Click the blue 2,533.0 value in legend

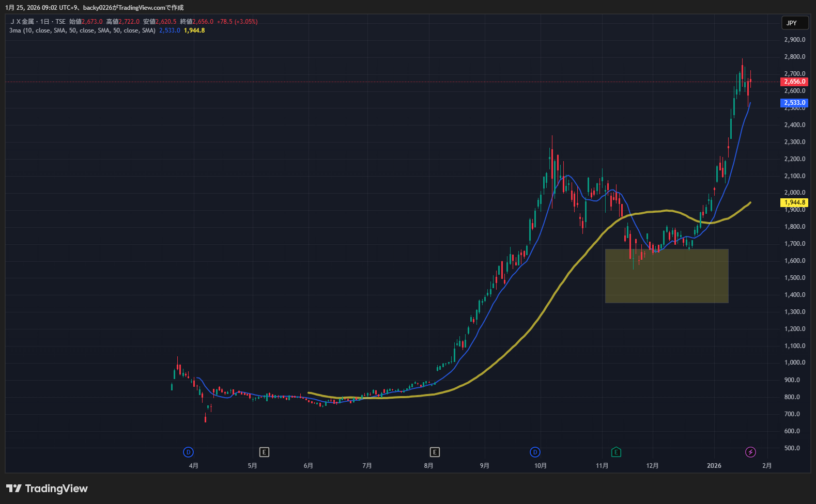tap(170, 30)
